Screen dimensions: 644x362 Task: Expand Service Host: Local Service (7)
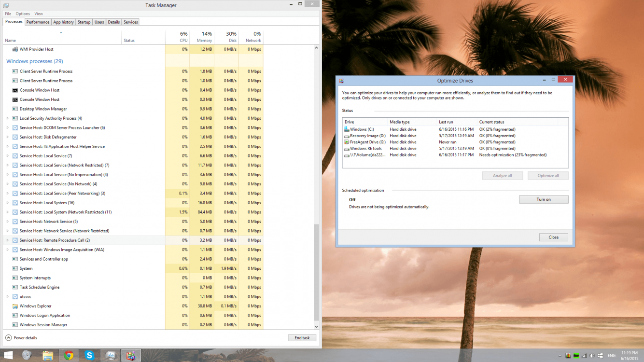[7, 156]
